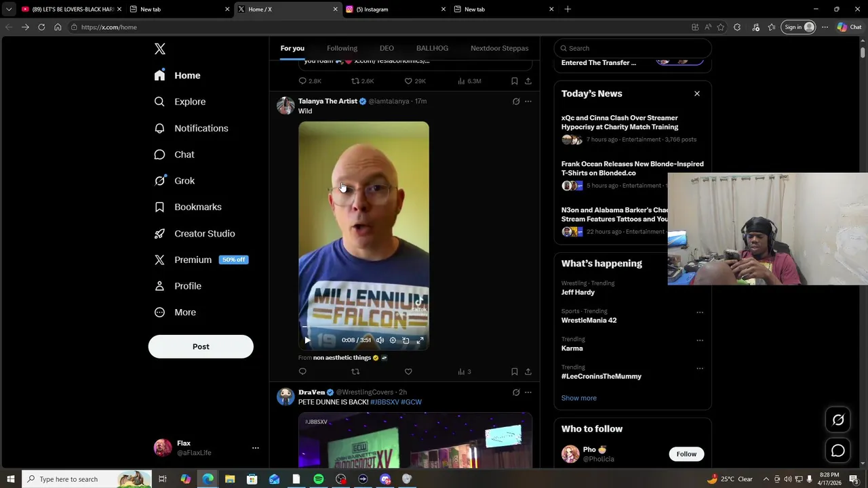Open browser extensions puzzle icon
The width and height of the screenshot is (868, 488).
coord(737,27)
